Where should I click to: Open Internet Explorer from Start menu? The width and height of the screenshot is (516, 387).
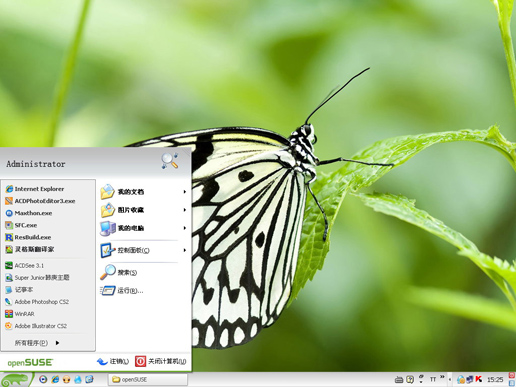tap(35, 189)
